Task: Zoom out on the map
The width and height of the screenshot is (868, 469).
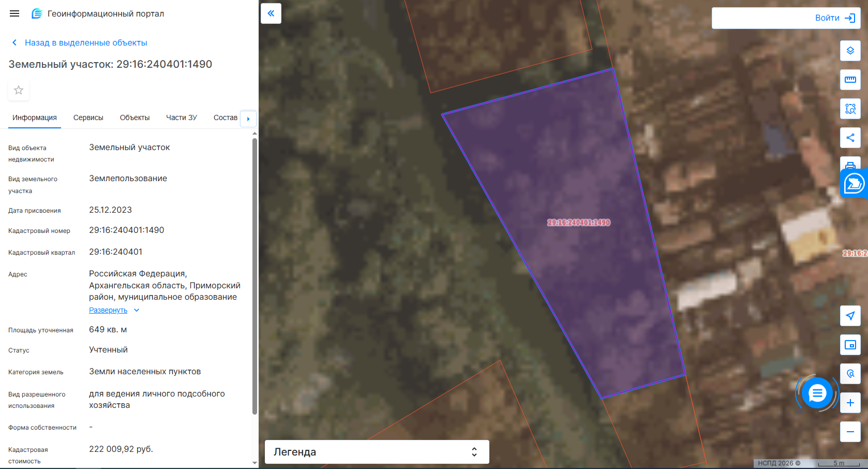Action: click(x=850, y=432)
